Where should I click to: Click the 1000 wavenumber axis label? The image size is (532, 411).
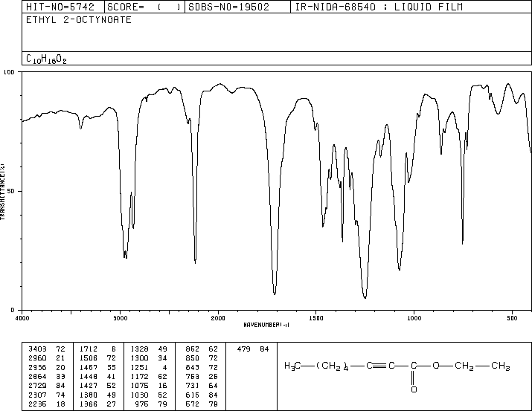pyautogui.click(x=414, y=318)
